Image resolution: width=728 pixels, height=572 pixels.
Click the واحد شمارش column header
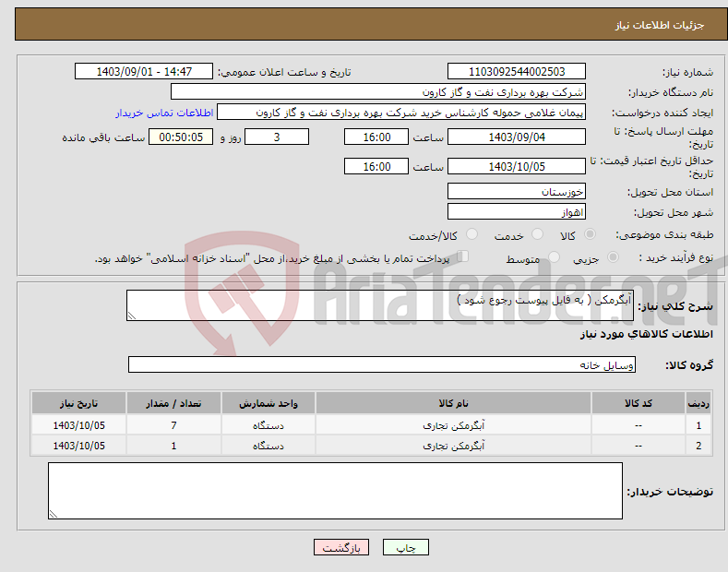(x=268, y=403)
